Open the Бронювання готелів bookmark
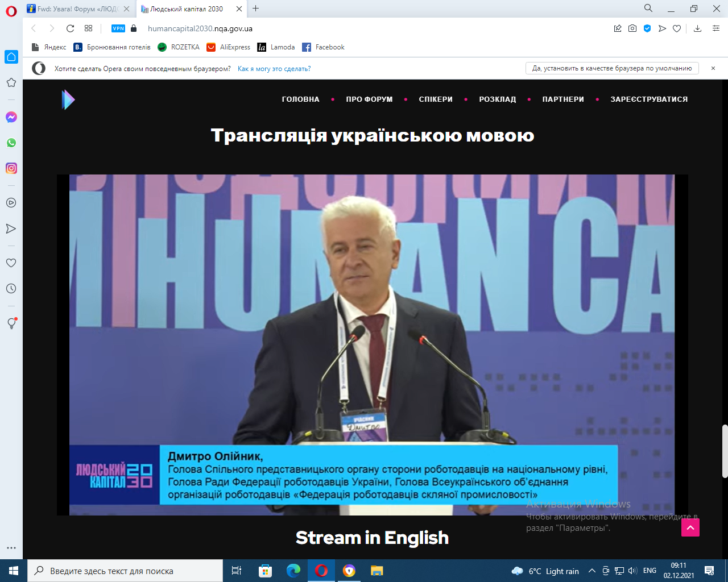This screenshot has height=582, width=728. (112, 47)
